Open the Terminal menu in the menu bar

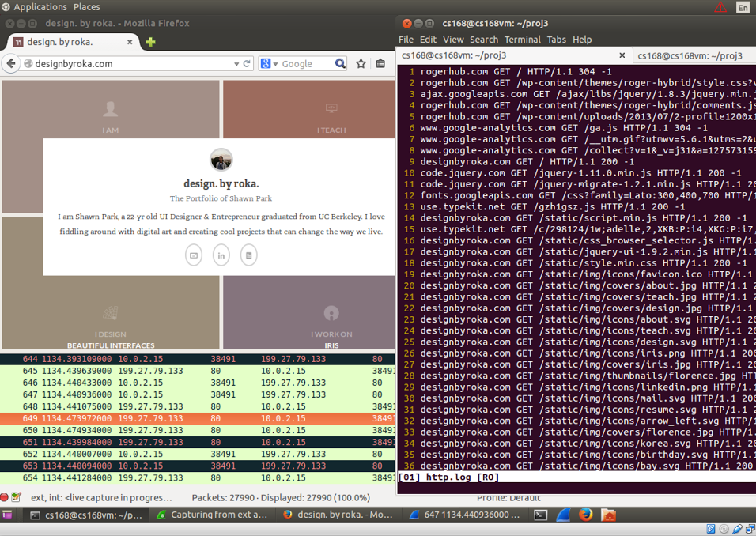(x=522, y=40)
